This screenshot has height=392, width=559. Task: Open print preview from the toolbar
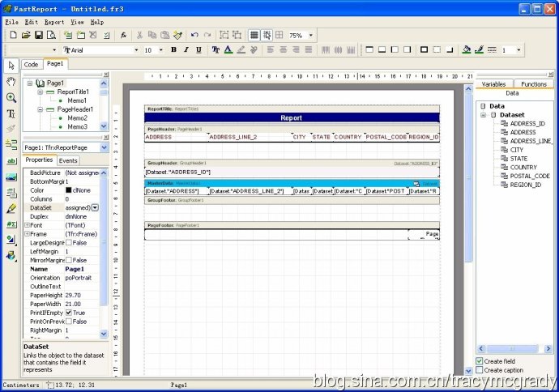click(x=51, y=35)
